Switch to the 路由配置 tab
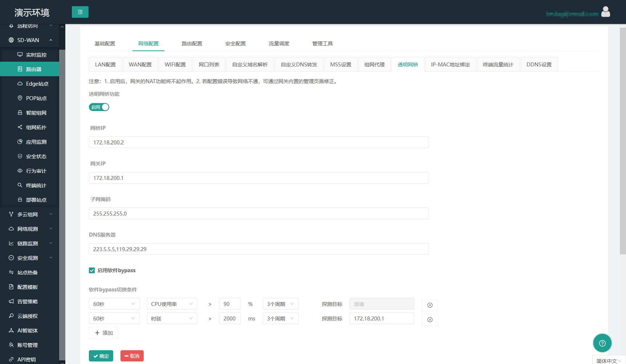This screenshot has width=626, height=364. (192, 44)
